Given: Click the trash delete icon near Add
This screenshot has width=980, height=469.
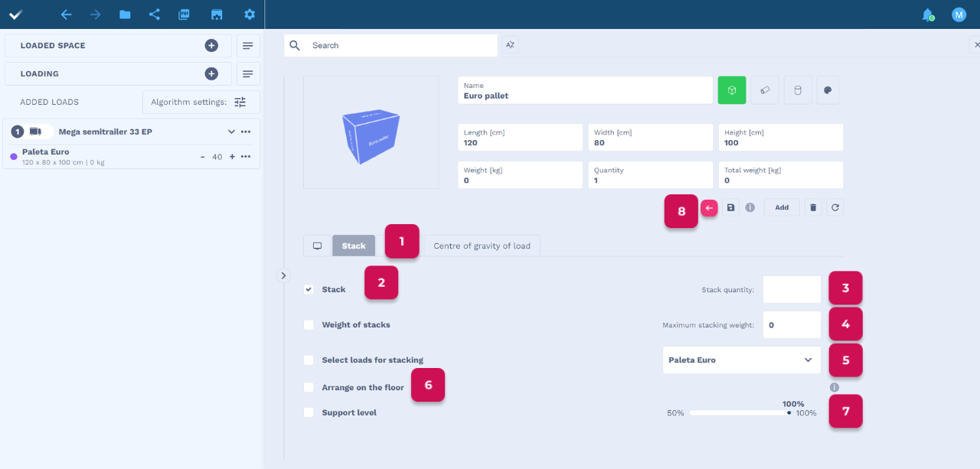Looking at the screenshot, I should click(x=813, y=207).
